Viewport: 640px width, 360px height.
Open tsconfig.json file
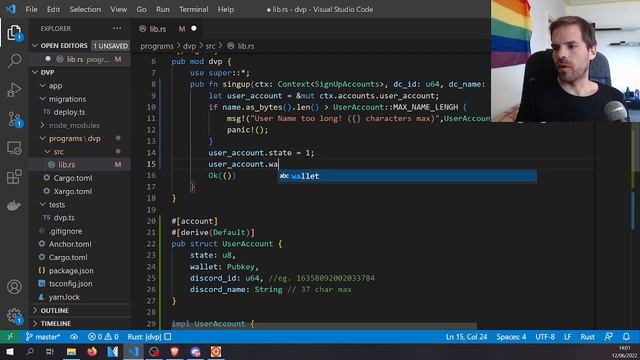click(70, 284)
